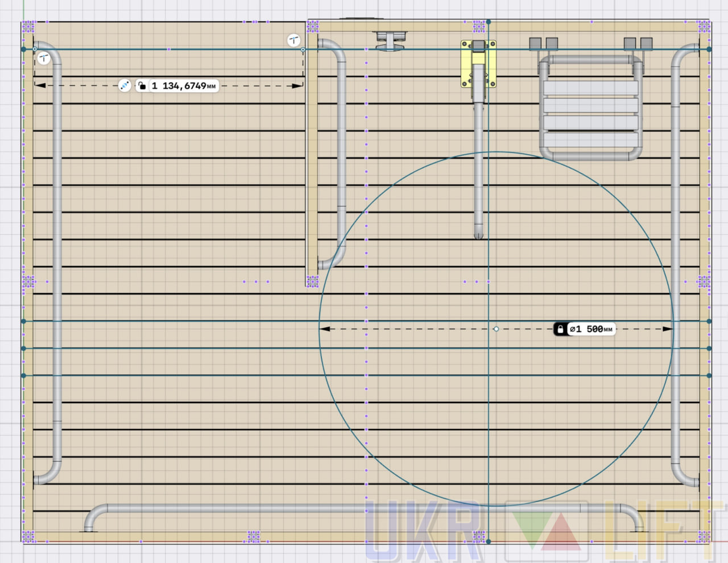Click the blue dimension-type icon beside 1 134,6749 value

tap(125, 86)
